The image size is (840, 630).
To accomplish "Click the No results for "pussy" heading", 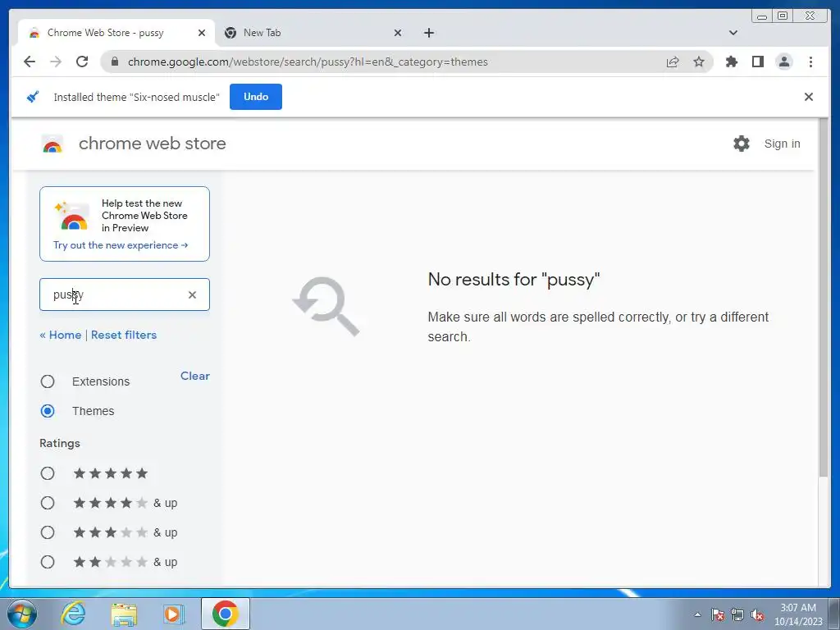I will tap(514, 279).
